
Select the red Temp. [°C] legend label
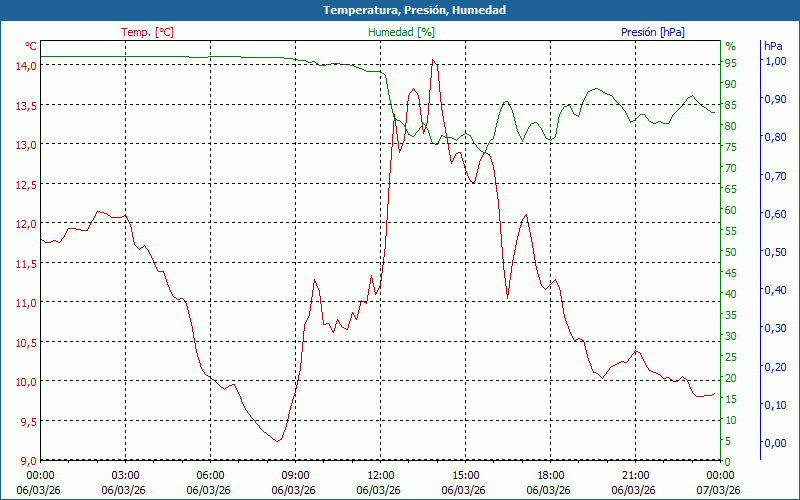[147, 32]
